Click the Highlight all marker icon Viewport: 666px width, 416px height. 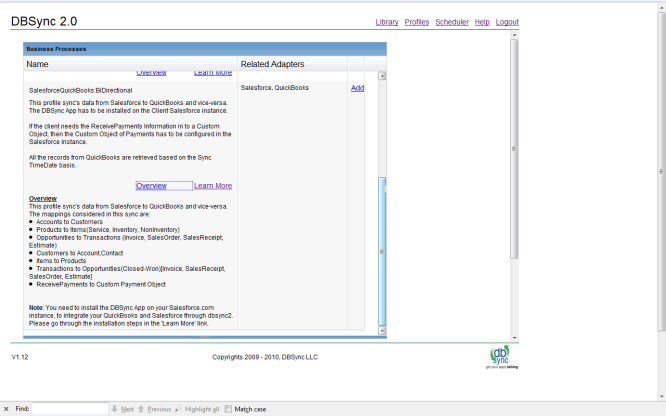(x=179, y=409)
